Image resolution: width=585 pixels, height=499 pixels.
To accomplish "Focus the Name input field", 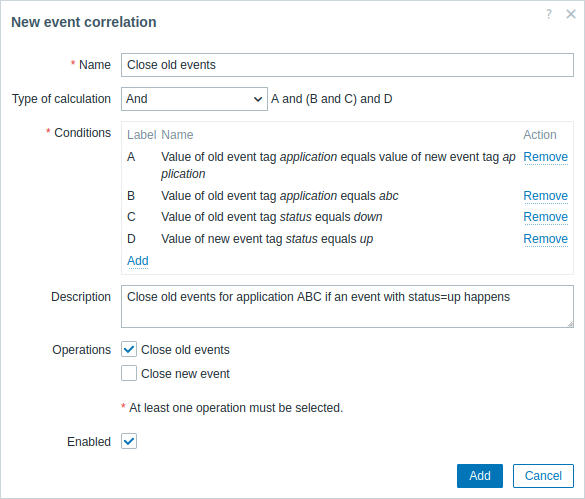I will (347, 65).
